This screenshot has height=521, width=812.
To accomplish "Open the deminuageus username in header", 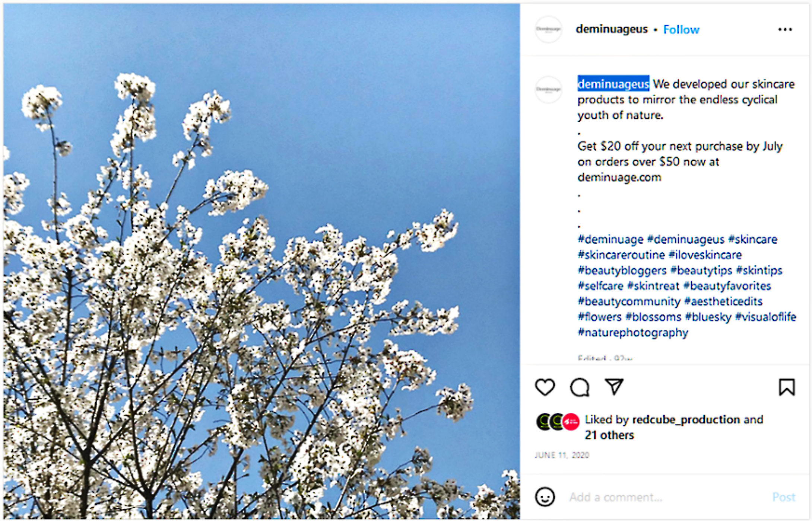I will pos(612,29).
